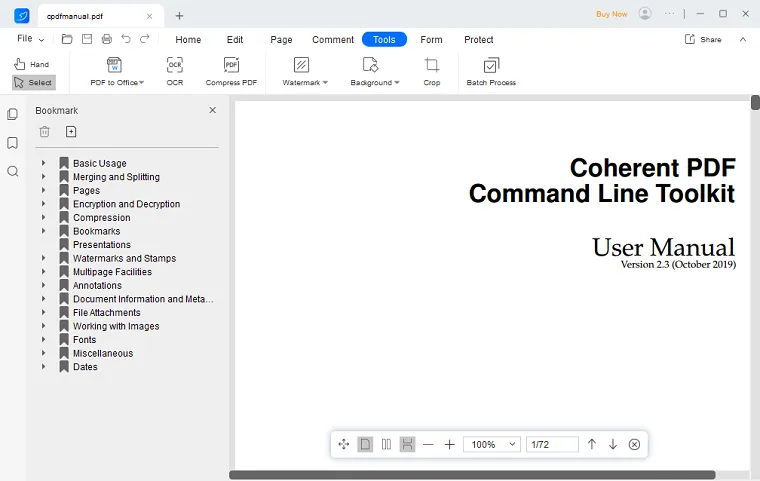
Task: Run the OCR tool
Action: coord(175,71)
